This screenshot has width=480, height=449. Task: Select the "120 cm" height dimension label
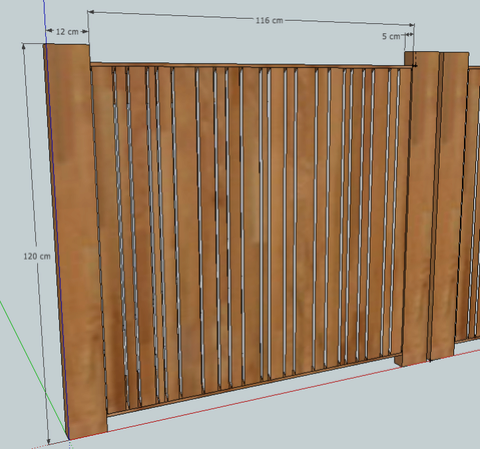point(37,256)
